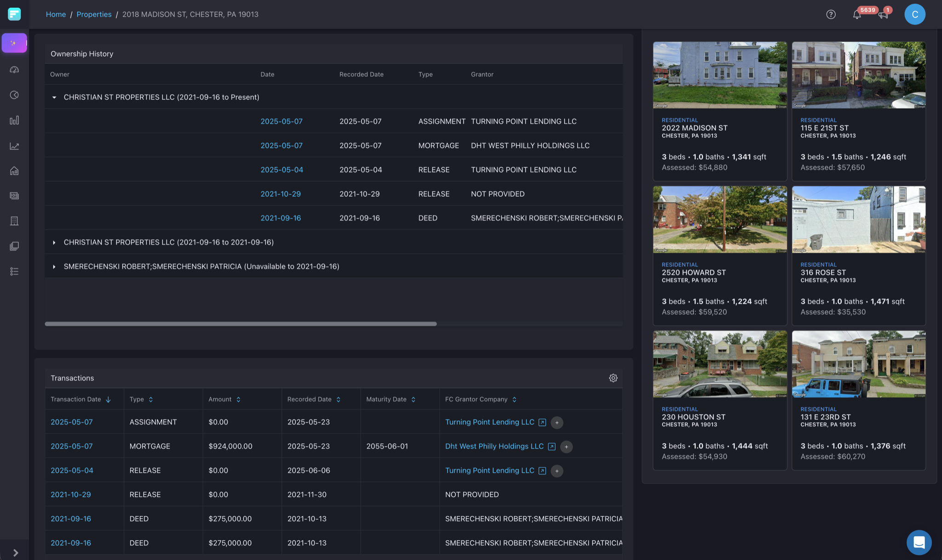Open Turning Point Lending external link icon
This screenshot has height=560, width=942.
[x=542, y=423]
